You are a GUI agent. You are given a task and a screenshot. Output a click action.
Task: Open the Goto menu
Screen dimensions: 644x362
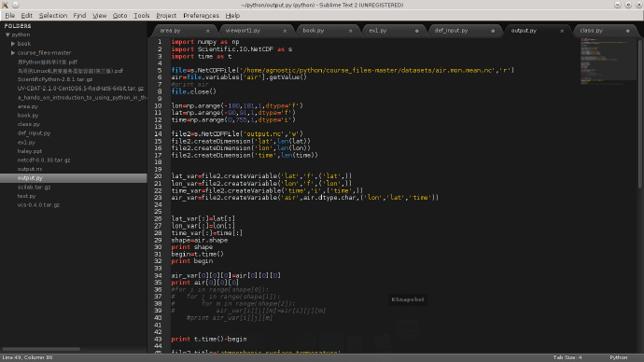coord(119,16)
